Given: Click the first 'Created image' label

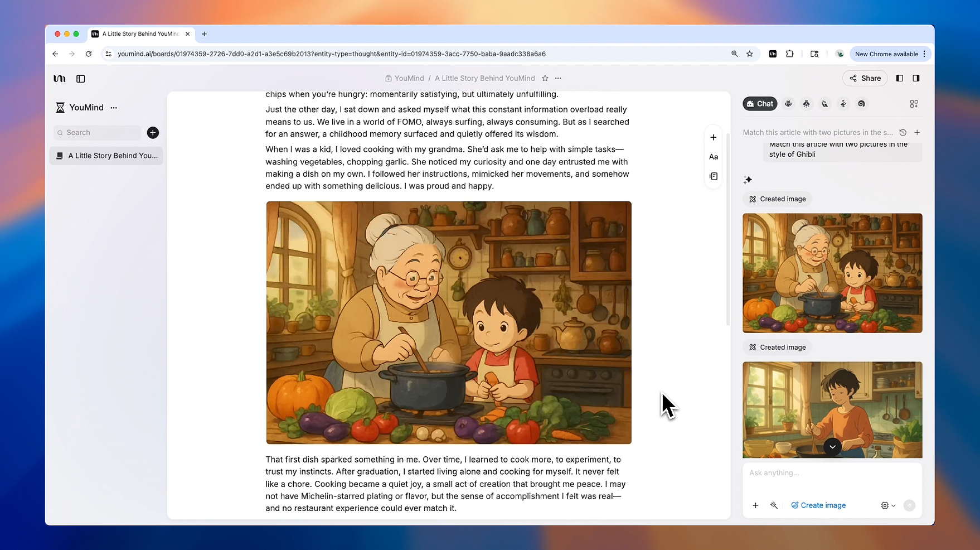Looking at the screenshot, I should point(777,199).
